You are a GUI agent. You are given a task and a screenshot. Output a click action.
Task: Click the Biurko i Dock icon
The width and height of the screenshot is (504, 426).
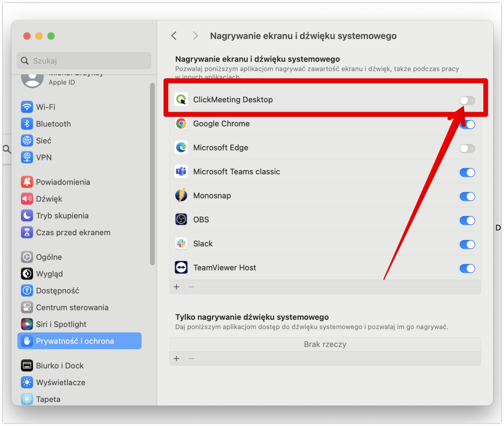tap(27, 365)
